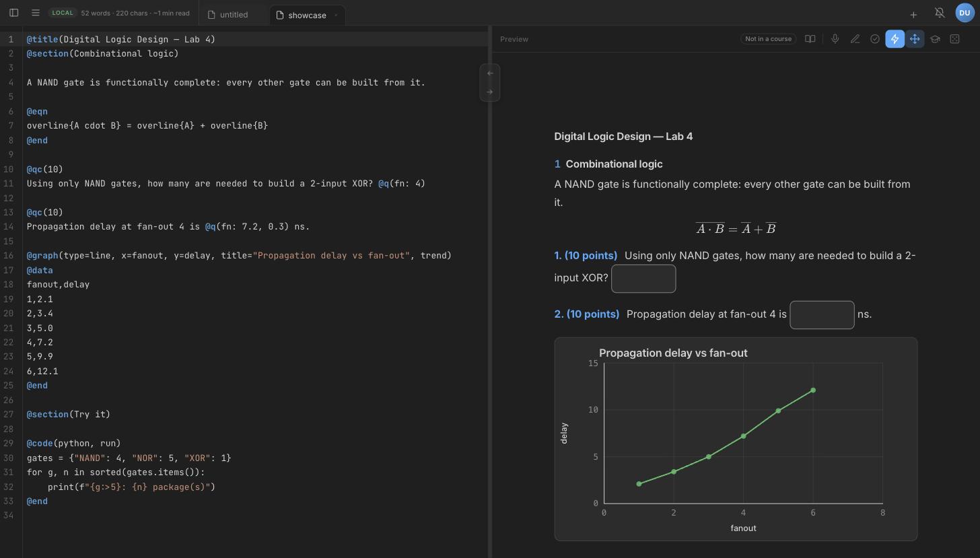Switch to the untitled tab
Viewport: 980px width, 558px height.
pos(234,15)
